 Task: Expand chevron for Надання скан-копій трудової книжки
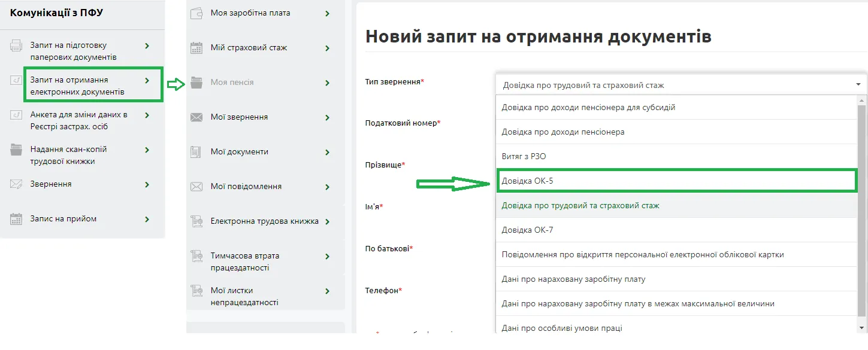click(147, 150)
